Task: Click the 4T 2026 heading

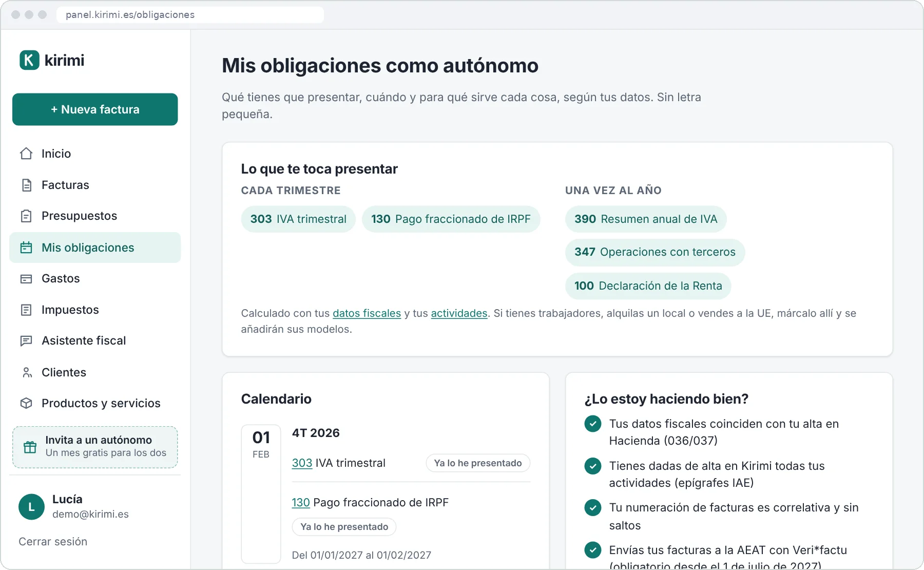Action: tap(316, 433)
